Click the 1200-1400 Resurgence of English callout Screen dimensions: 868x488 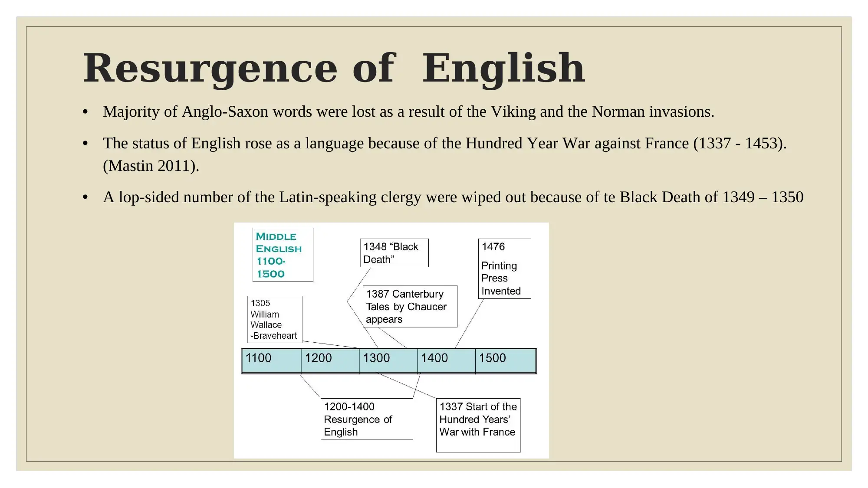point(367,419)
